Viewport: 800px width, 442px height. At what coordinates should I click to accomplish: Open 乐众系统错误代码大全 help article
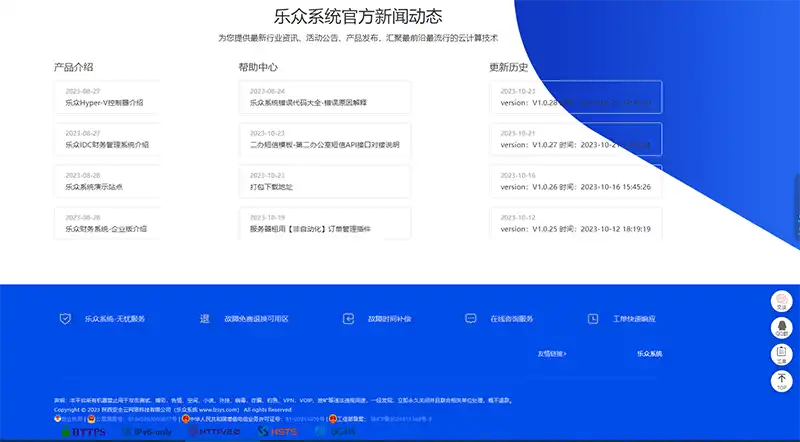[x=308, y=102]
